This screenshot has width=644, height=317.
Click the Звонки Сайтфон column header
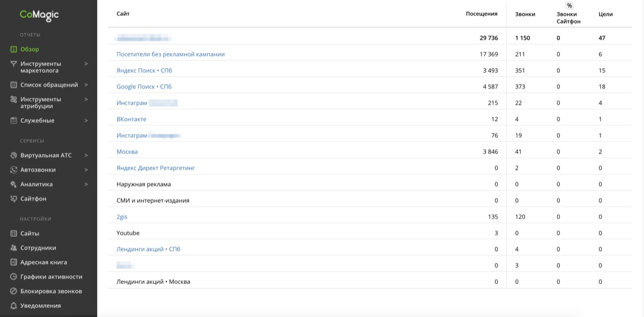click(569, 18)
